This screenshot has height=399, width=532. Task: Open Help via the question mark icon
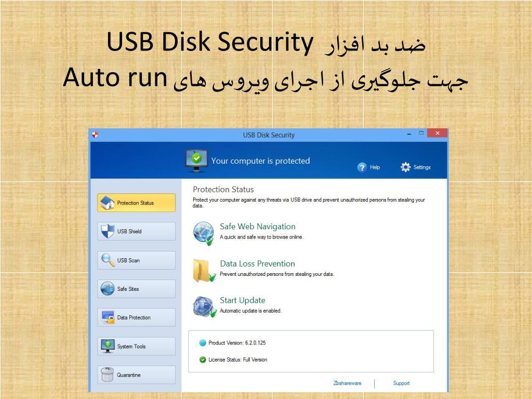(362, 167)
